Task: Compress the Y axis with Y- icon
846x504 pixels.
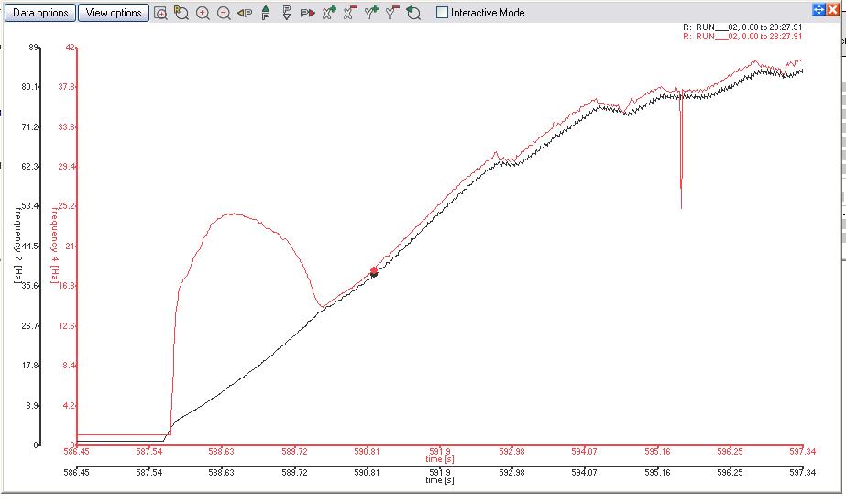Action: (x=392, y=13)
